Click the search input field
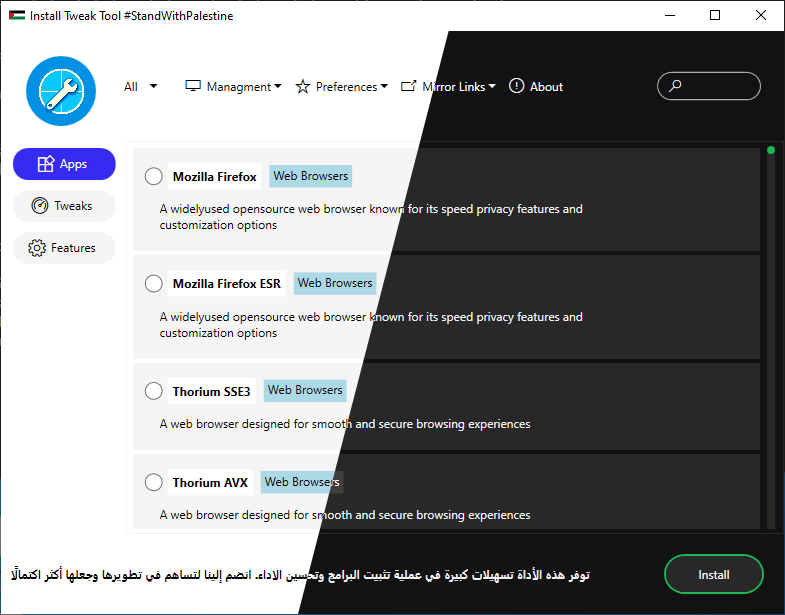This screenshot has width=785, height=615. [709, 86]
